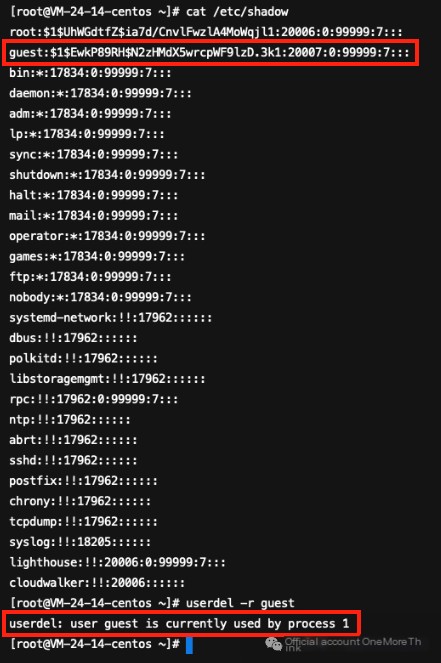
Task: Click the lighthouse account entry
Action: [118, 562]
